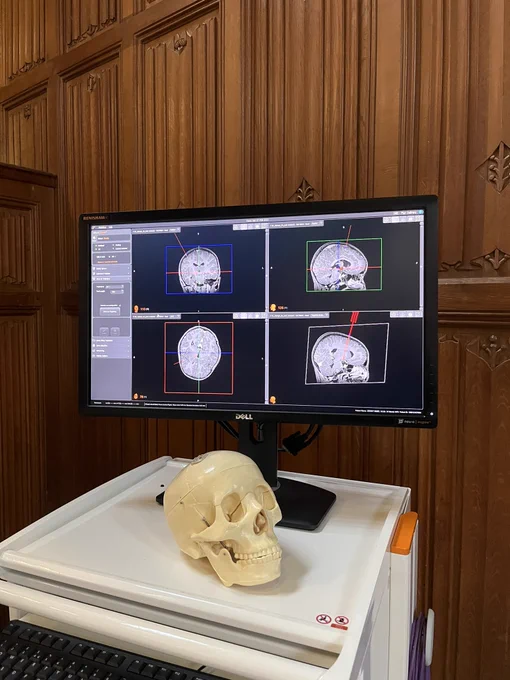
Task: Open the view dropdown in the coronal pane header
Action: 174,230
